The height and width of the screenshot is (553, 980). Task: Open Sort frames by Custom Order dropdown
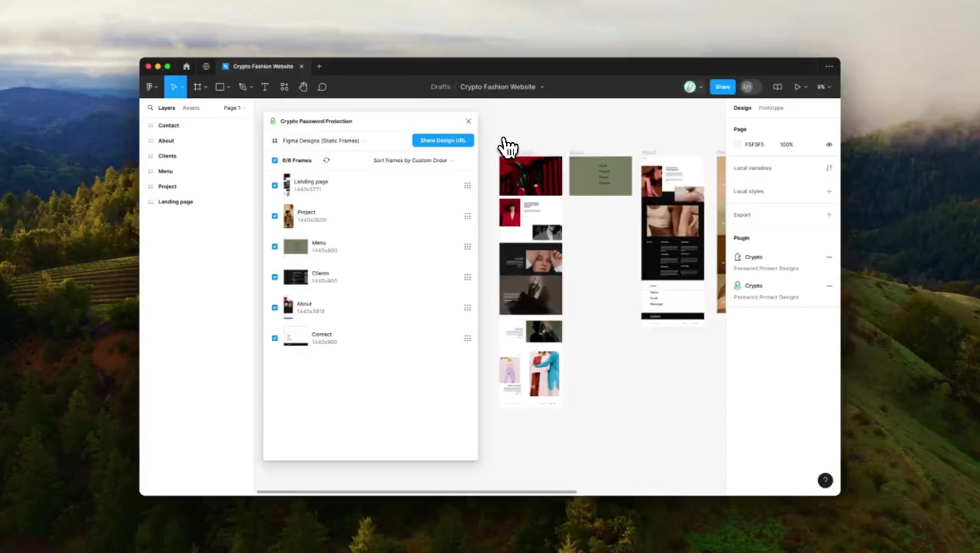tap(413, 161)
